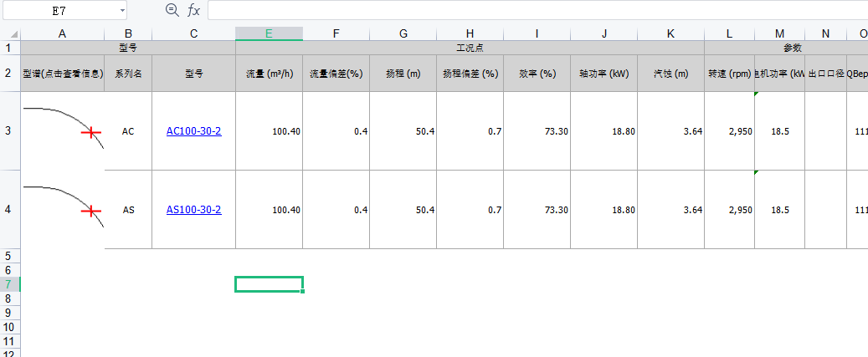Select row 3 header

[10, 131]
